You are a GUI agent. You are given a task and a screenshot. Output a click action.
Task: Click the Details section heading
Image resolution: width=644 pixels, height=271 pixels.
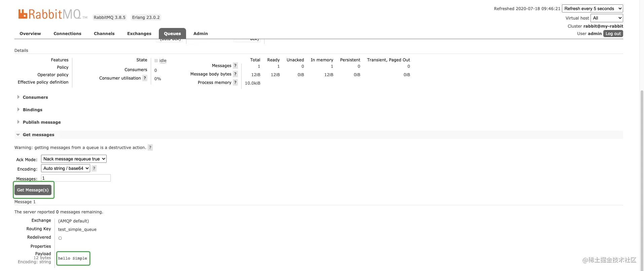coord(21,51)
